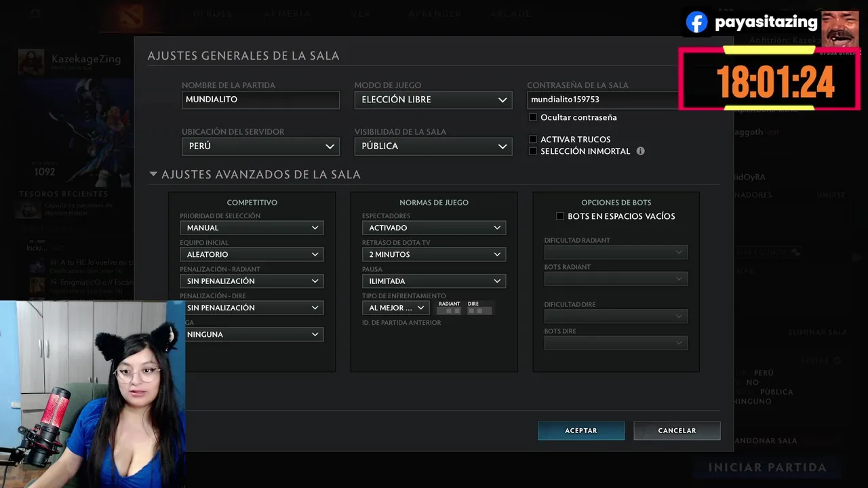The height and width of the screenshot is (488, 868).
Task: Click Nombre de la partida field (MUNDIALITO)
Action: [260, 100]
